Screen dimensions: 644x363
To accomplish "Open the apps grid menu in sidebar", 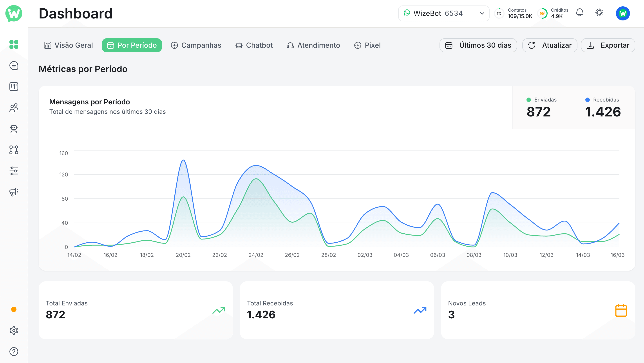I will pos(14,44).
